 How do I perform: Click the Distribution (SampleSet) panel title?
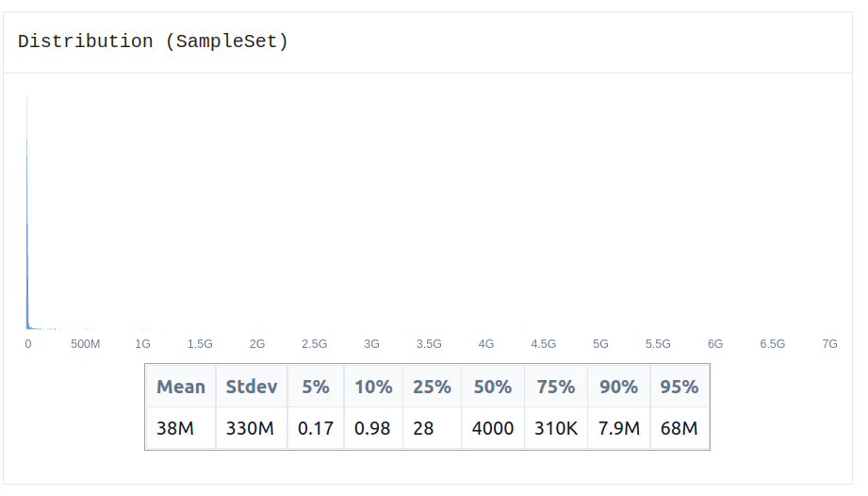pos(153,41)
